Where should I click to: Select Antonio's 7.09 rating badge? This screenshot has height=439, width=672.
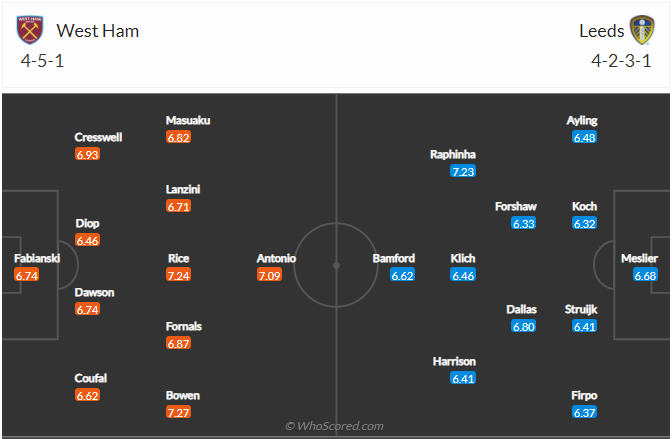270,275
